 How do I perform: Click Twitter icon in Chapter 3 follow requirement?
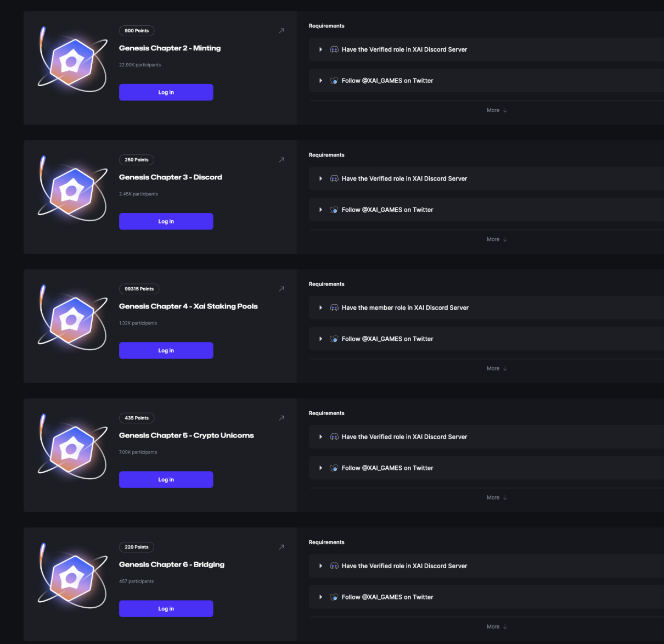pos(334,210)
